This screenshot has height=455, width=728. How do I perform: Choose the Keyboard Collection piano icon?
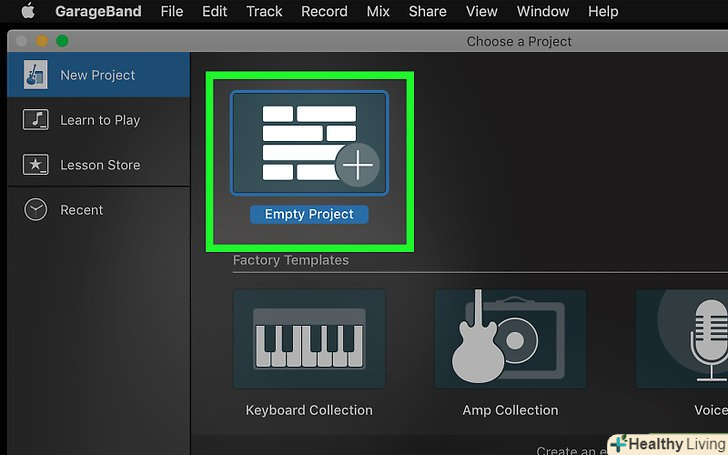[x=309, y=339]
